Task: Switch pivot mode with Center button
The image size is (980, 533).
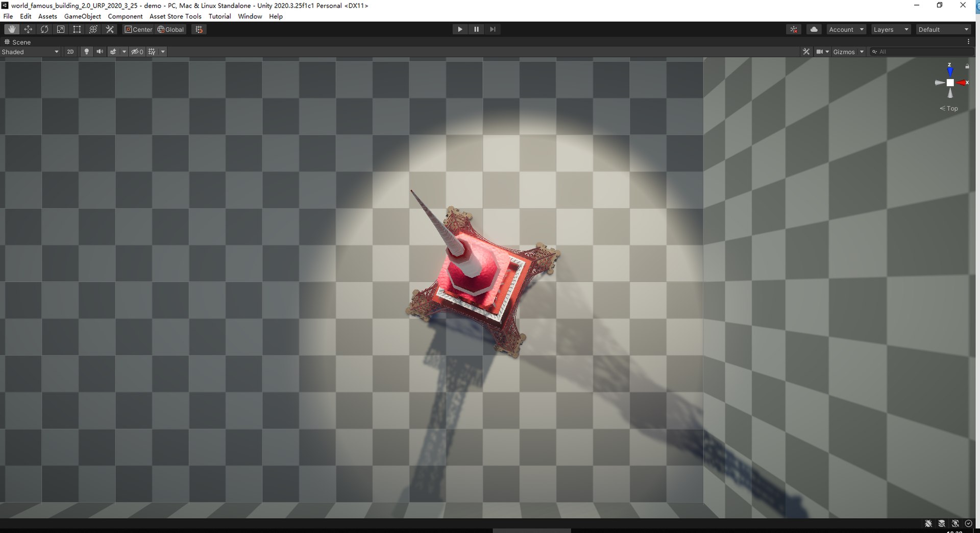Action: (x=138, y=30)
